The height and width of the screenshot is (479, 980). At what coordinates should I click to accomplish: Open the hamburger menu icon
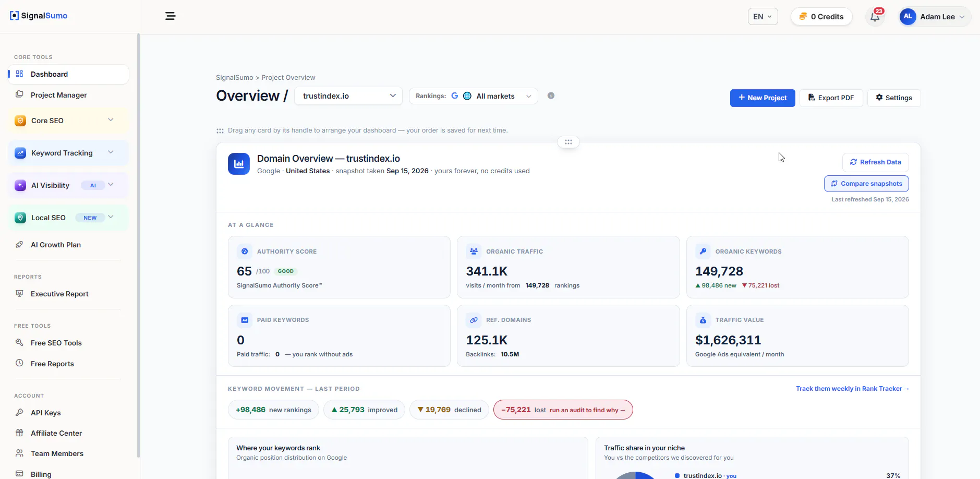point(171,16)
